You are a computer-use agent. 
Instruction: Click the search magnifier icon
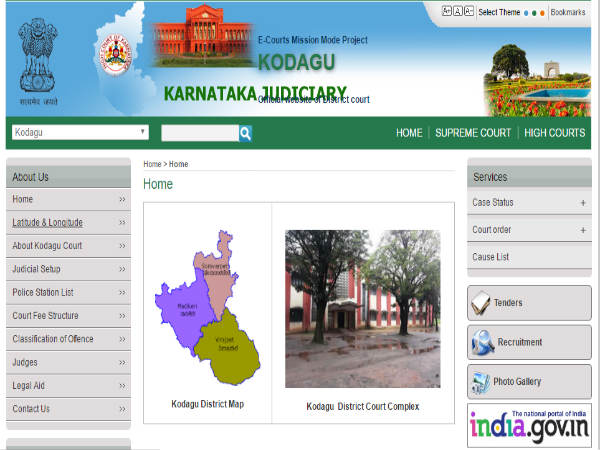(x=245, y=133)
